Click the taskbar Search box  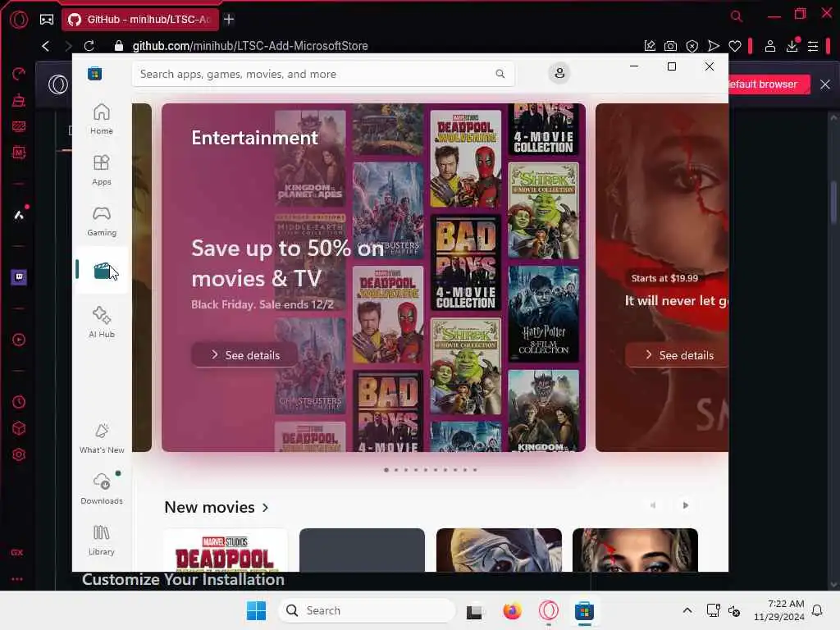pos(367,610)
